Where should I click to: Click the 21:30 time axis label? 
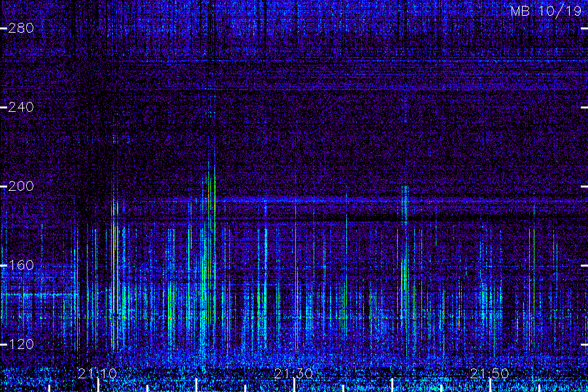click(293, 373)
